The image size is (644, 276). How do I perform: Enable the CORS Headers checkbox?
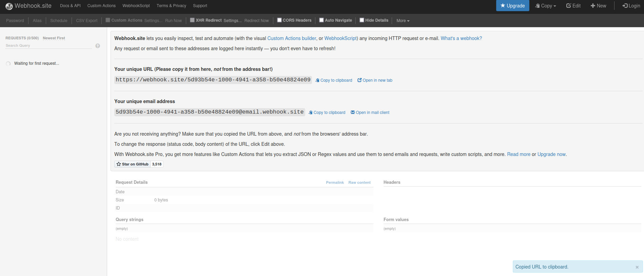279,20
